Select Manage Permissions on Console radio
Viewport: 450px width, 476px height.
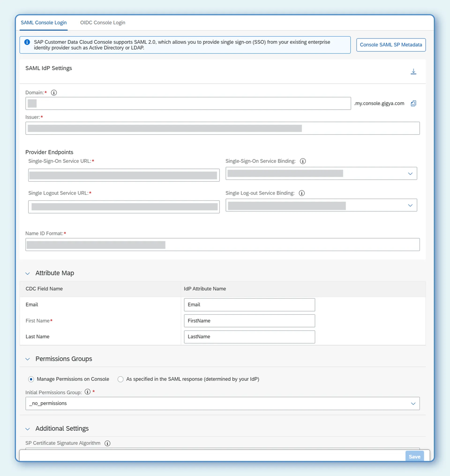(x=31, y=379)
